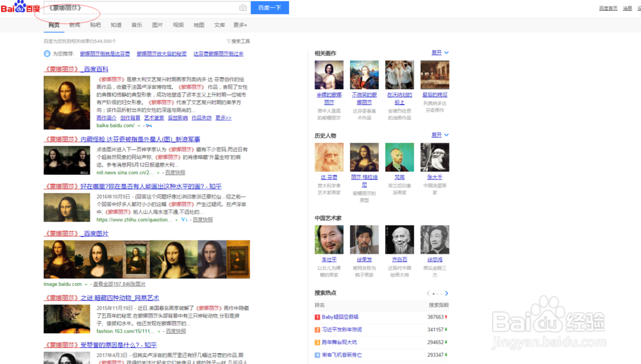Switch to the 新闻 tab
641x364 pixels.
tap(75, 25)
